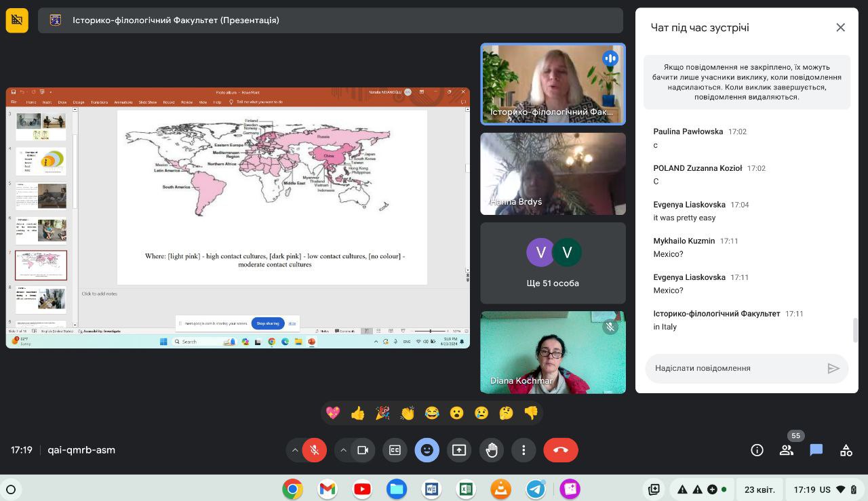868x501 pixels.
Task: Click Stop sharing in shared screen
Action: [268, 323]
